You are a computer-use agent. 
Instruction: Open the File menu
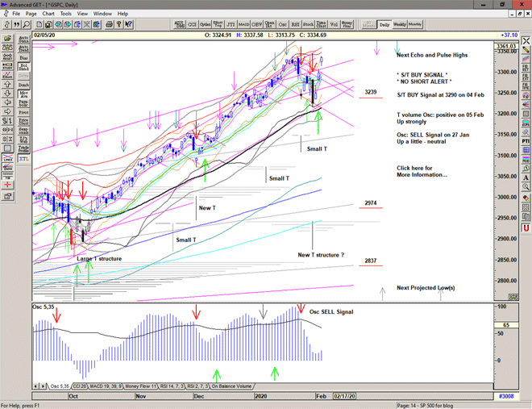pos(16,14)
